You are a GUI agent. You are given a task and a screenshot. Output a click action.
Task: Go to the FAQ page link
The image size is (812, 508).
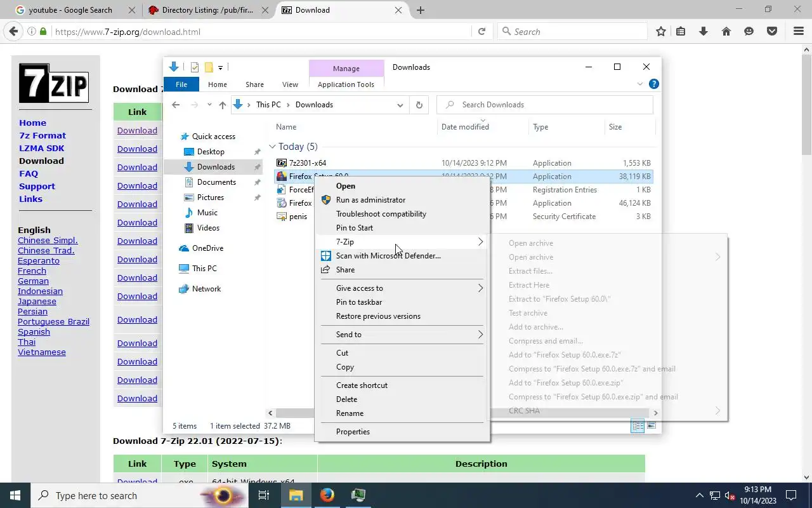[x=29, y=173]
